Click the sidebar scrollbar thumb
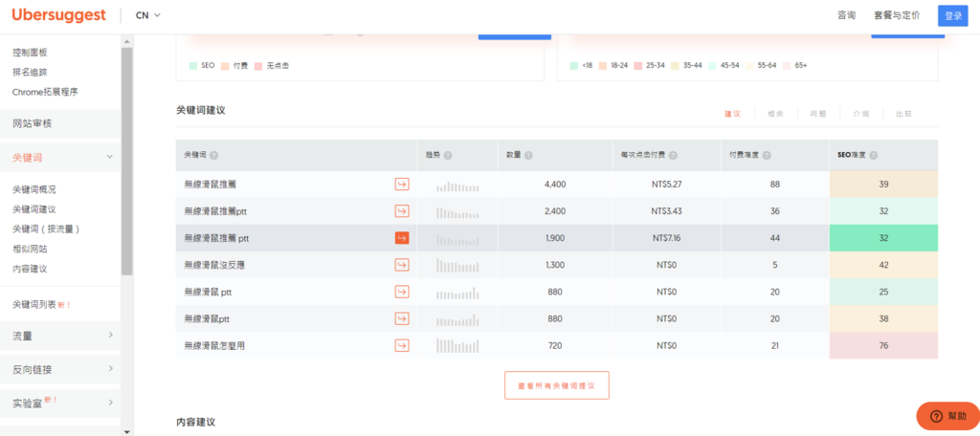This screenshot has height=436, width=980. [x=127, y=162]
